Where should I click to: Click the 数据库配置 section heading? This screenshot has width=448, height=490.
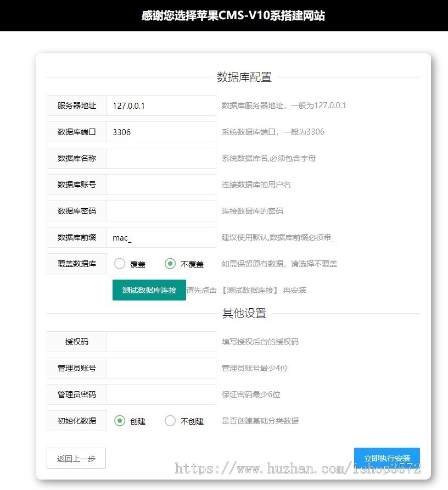pos(244,77)
